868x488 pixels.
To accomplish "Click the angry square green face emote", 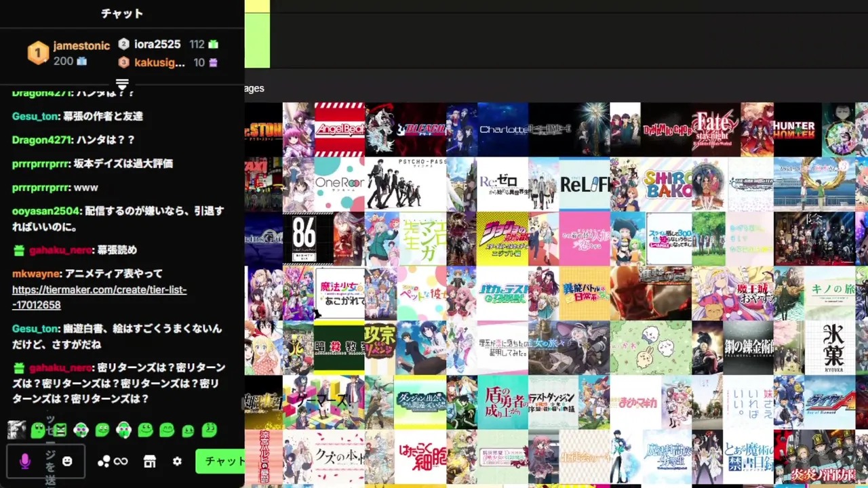I will click(60, 430).
